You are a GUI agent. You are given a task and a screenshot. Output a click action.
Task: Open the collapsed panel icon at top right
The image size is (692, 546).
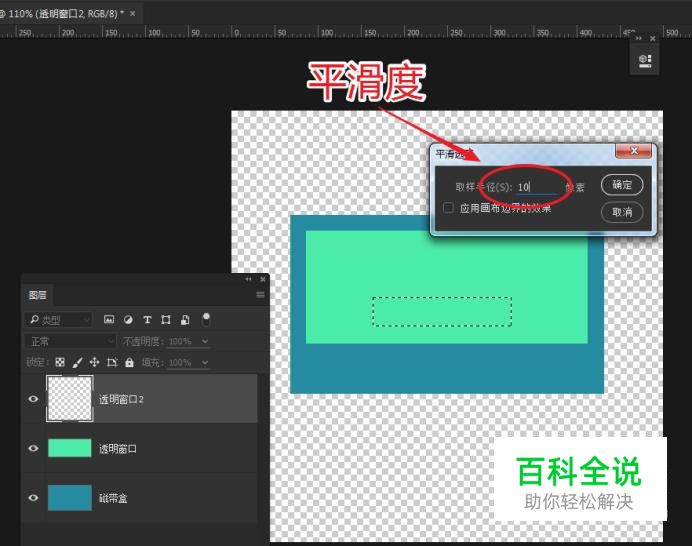click(x=645, y=60)
